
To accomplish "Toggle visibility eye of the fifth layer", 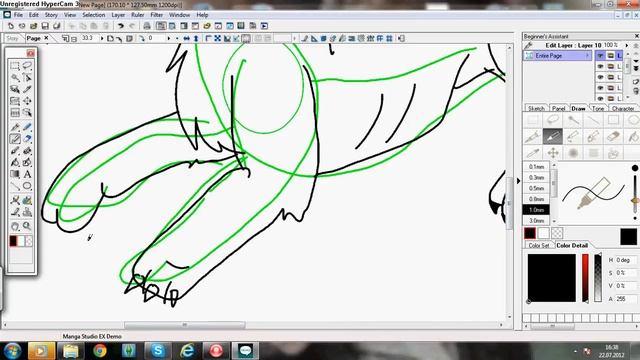I will click(600, 98).
